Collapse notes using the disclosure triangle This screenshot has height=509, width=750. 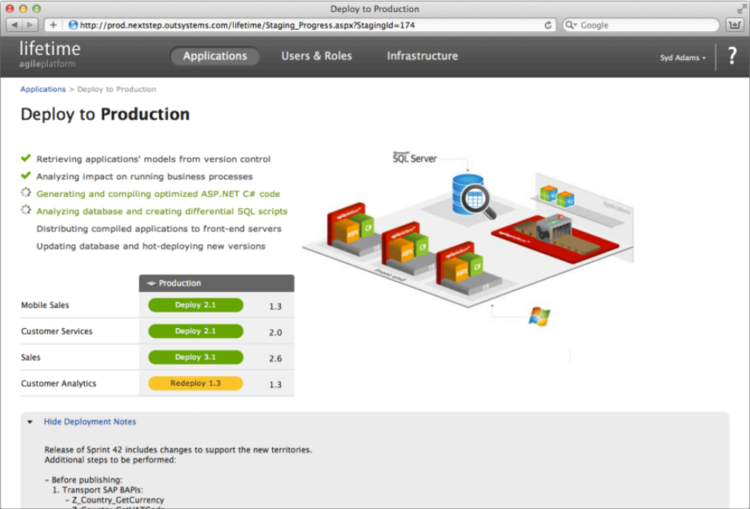point(30,422)
